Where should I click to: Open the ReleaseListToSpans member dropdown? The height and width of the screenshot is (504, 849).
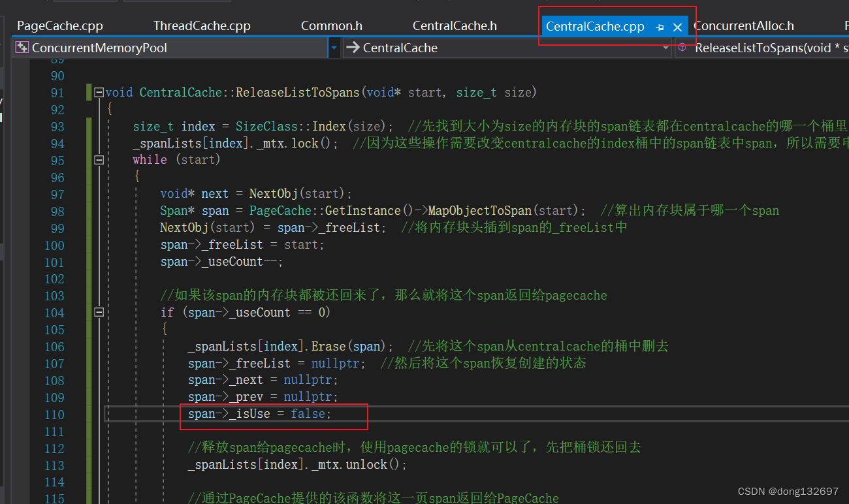pos(762,48)
